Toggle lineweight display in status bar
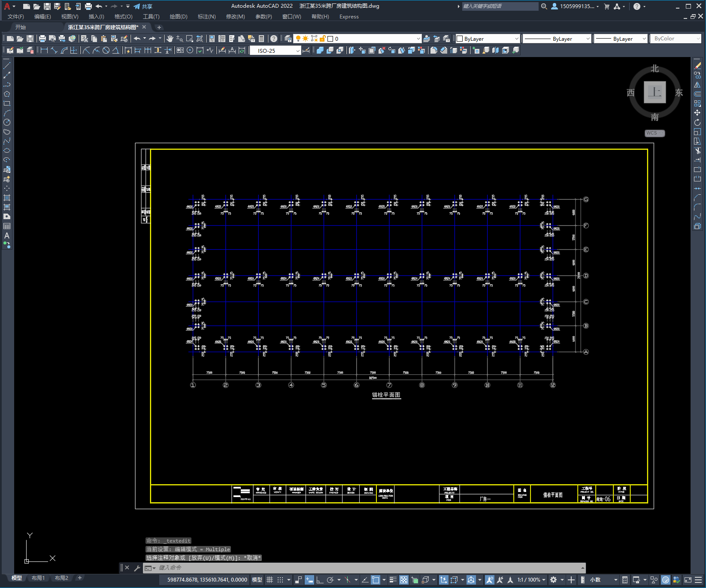This screenshot has width=706, height=588. click(x=393, y=580)
